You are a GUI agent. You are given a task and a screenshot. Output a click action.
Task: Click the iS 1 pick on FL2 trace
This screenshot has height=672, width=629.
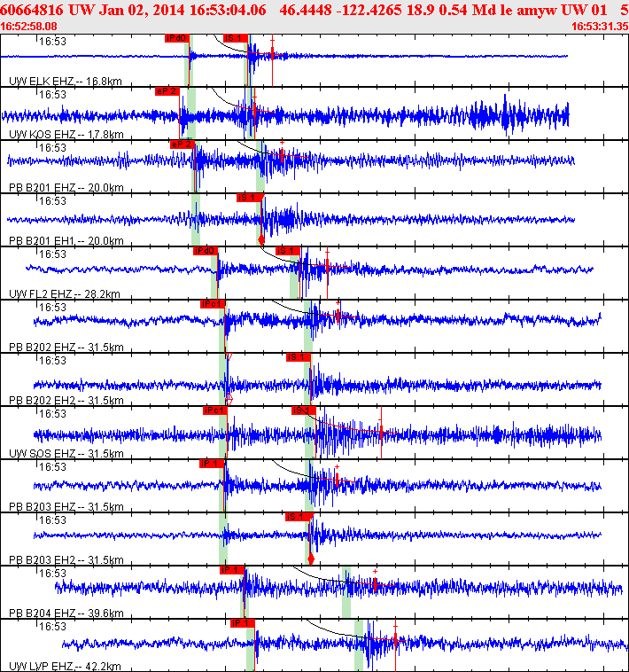coord(288,251)
